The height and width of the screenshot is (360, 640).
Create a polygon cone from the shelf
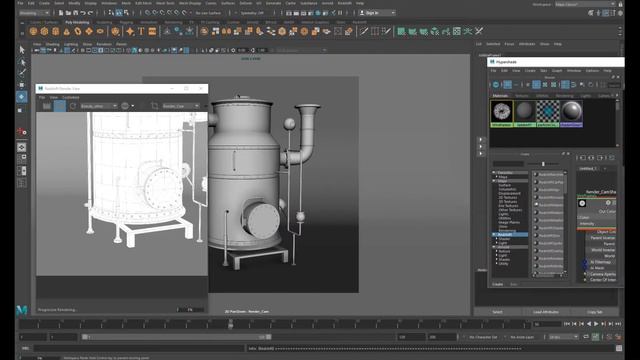click(67, 31)
